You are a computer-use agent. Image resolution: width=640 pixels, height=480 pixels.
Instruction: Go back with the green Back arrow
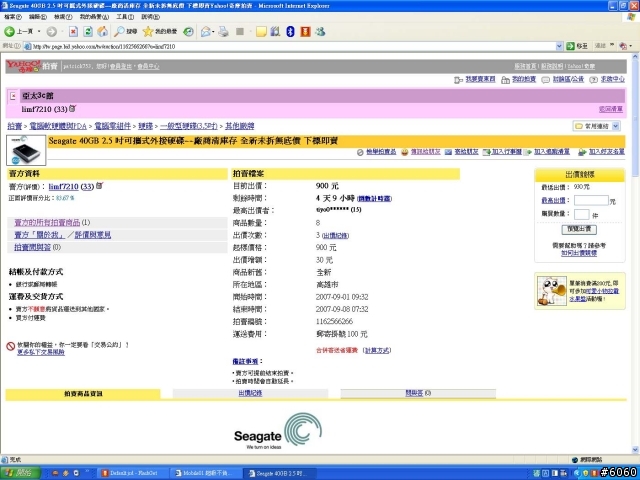point(9,31)
